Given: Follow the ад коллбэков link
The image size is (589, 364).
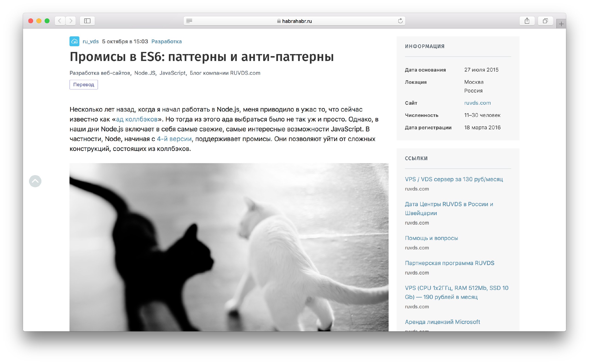Looking at the screenshot, I should 137,119.
